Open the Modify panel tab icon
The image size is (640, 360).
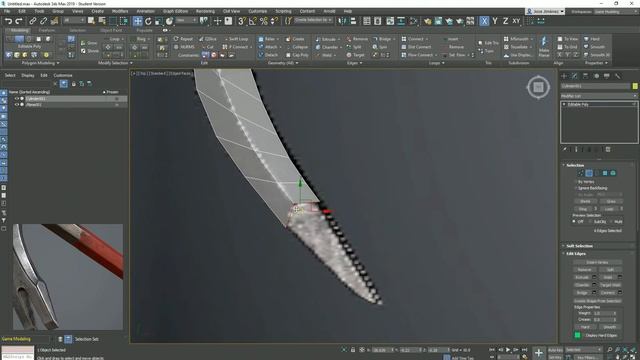coord(575,76)
